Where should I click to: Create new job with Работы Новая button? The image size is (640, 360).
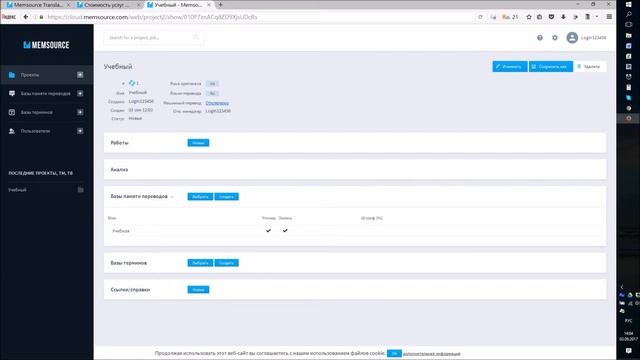pyautogui.click(x=198, y=143)
